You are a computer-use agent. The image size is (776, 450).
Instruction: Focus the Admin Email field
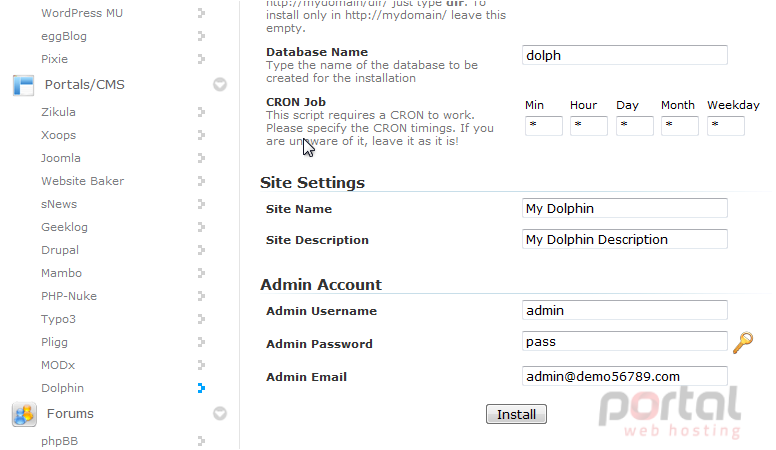tap(625, 376)
